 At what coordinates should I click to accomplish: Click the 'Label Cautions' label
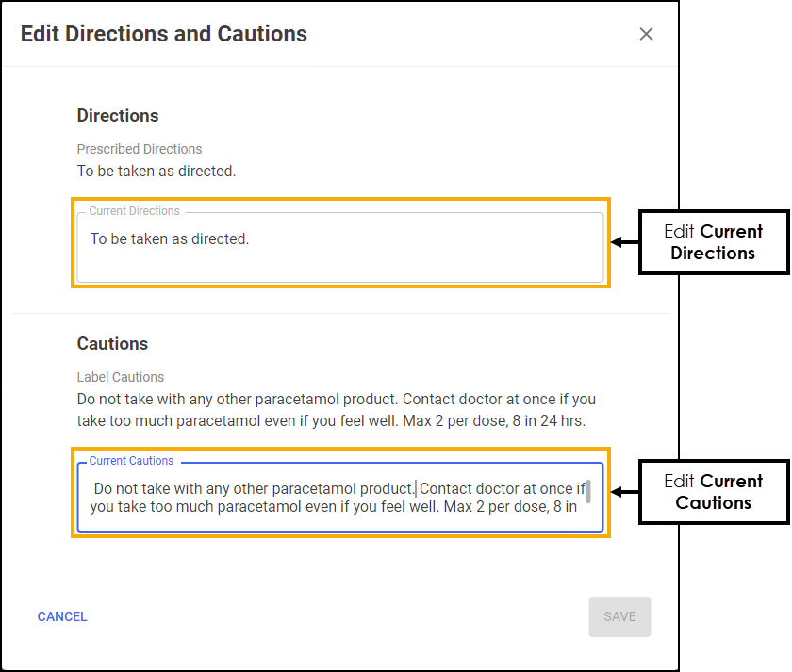[121, 377]
